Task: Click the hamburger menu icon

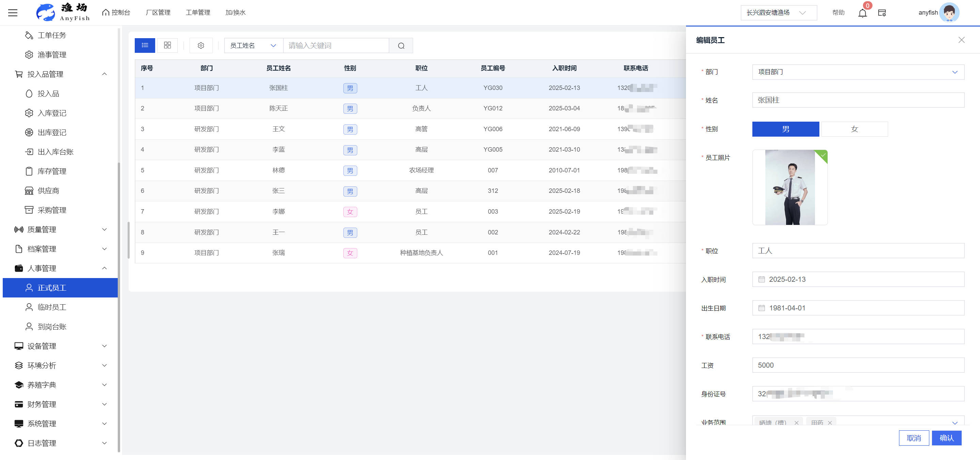Action: point(13,13)
